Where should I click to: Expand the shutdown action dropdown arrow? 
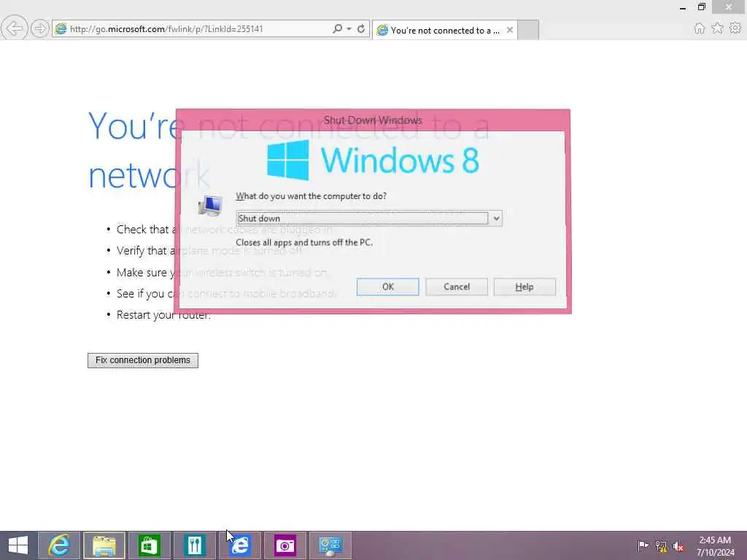coord(496,219)
